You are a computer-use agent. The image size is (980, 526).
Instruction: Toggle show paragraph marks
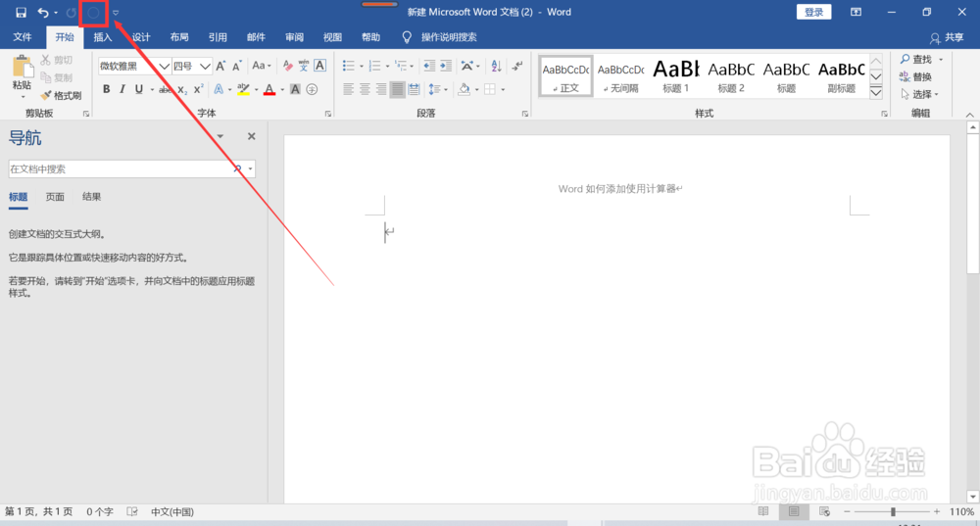[517, 66]
